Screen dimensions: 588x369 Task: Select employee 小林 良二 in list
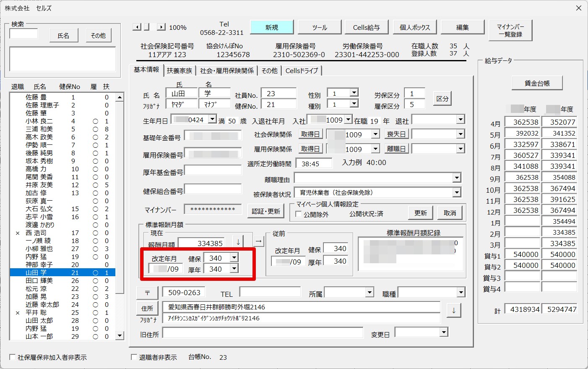62,121
